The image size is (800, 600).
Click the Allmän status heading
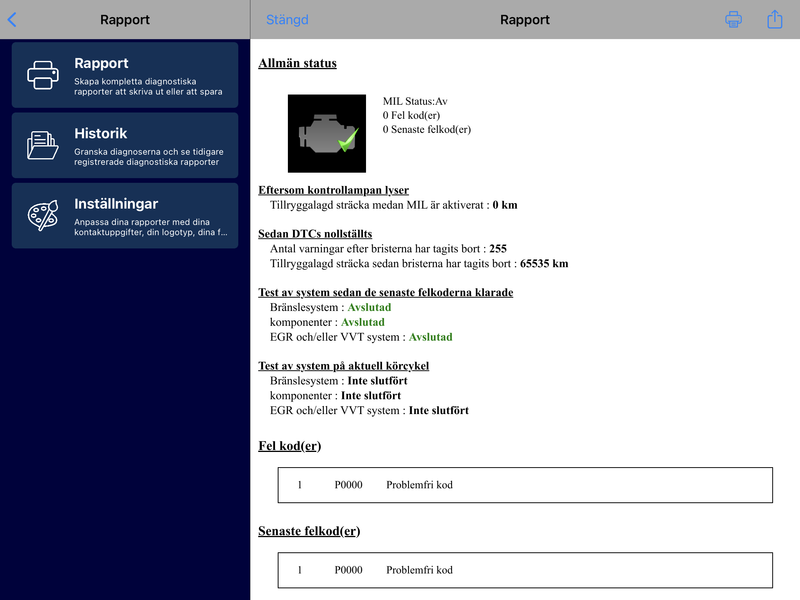[x=297, y=63]
